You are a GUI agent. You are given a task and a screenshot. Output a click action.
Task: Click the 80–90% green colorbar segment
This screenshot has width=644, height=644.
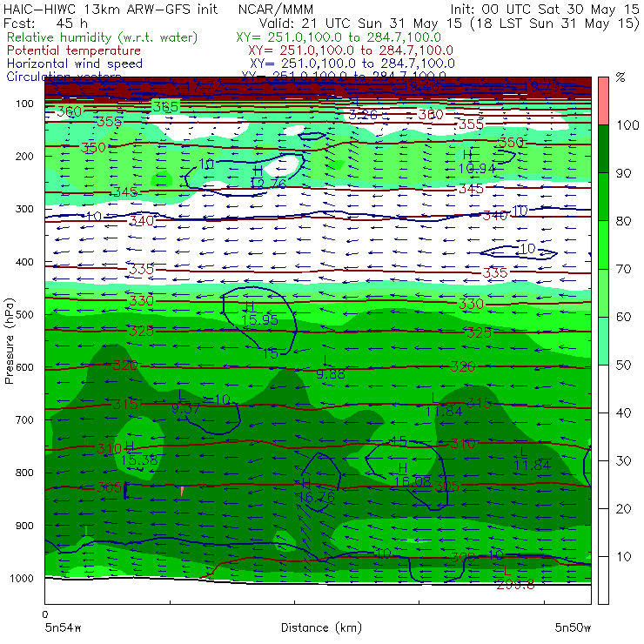(x=603, y=197)
